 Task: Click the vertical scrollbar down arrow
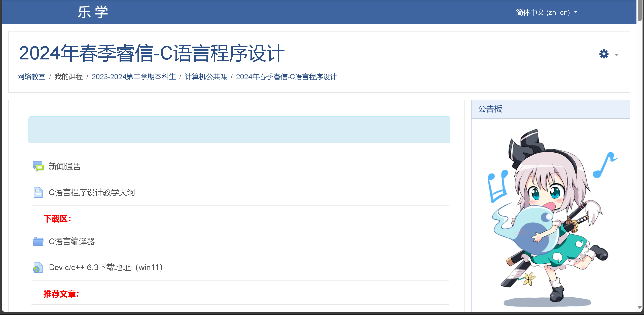[x=639, y=307]
